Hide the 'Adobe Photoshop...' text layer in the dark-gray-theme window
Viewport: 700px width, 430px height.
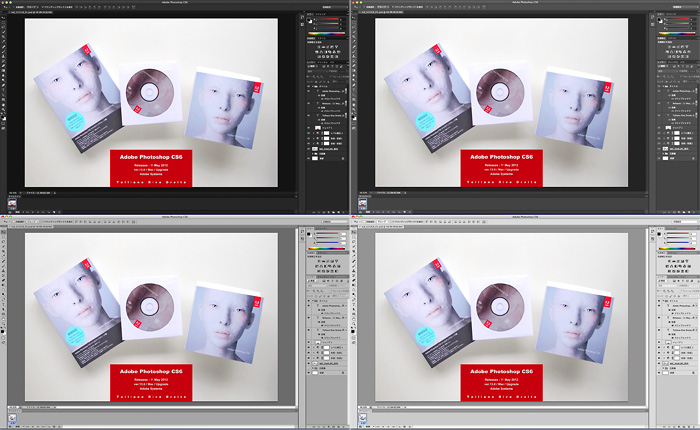click(x=659, y=91)
